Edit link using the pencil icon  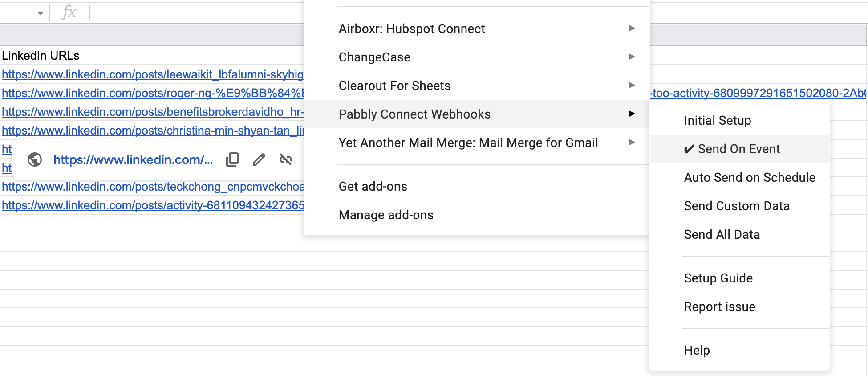click(x=259, y=159)
